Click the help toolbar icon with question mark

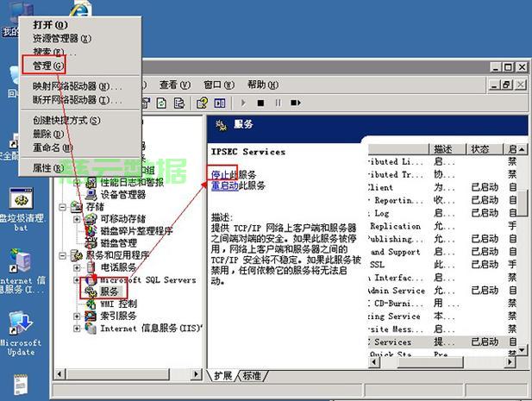(x=203, y=103)
